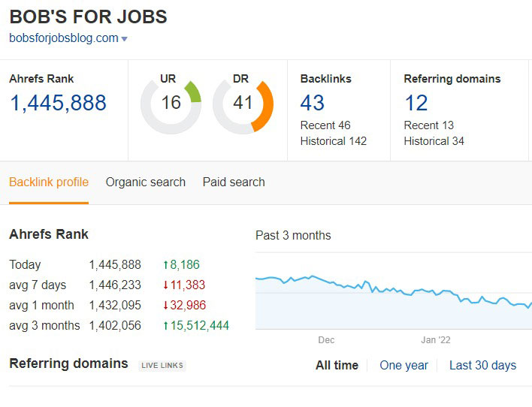Click the BOB'S FOR JOBS heading
The width and height of the screenshot is (532, 407).
(88, 17)
